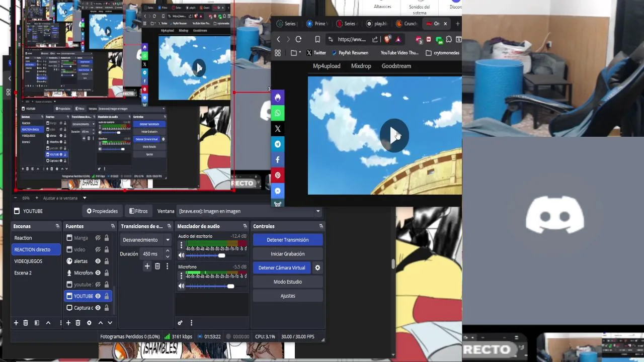
Task: Open virtual camera settings gear
Action: 317,268
